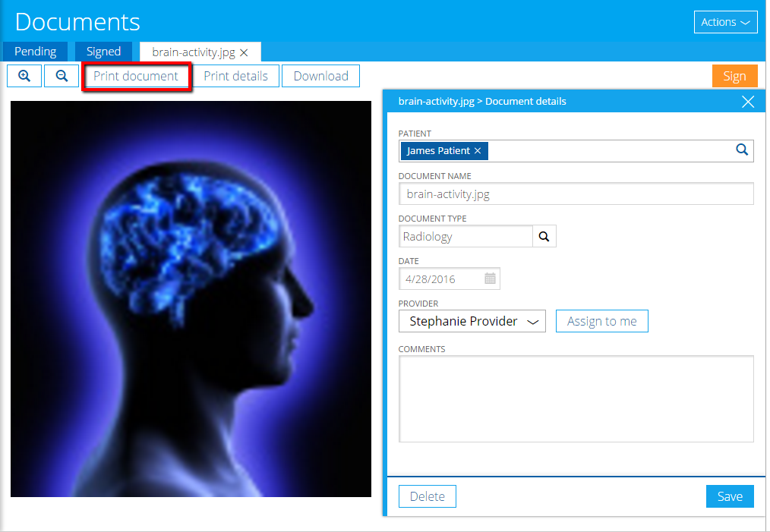This screenshot has width=770, height=532.
Task: Delete the document using Delete button
Action: pos(428,496)
